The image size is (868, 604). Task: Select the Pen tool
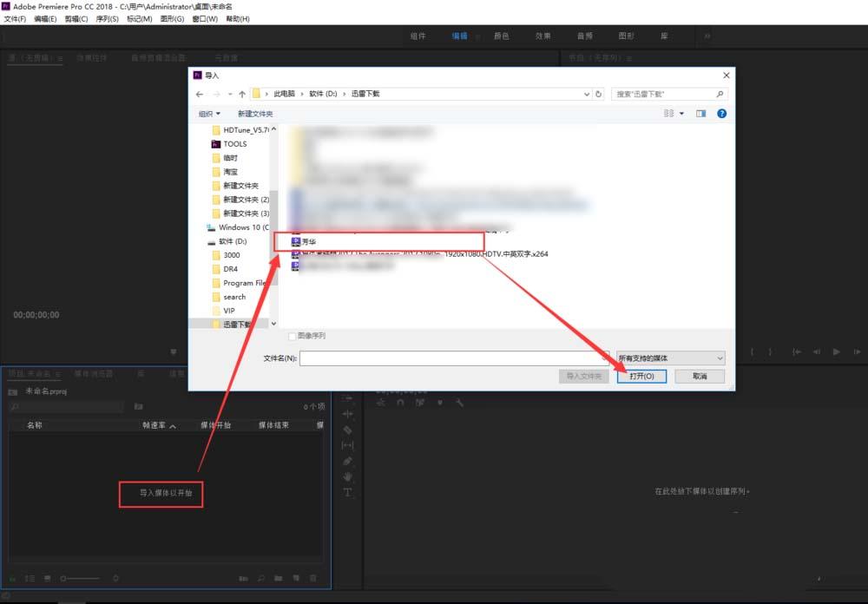click(x=347, y=461)
